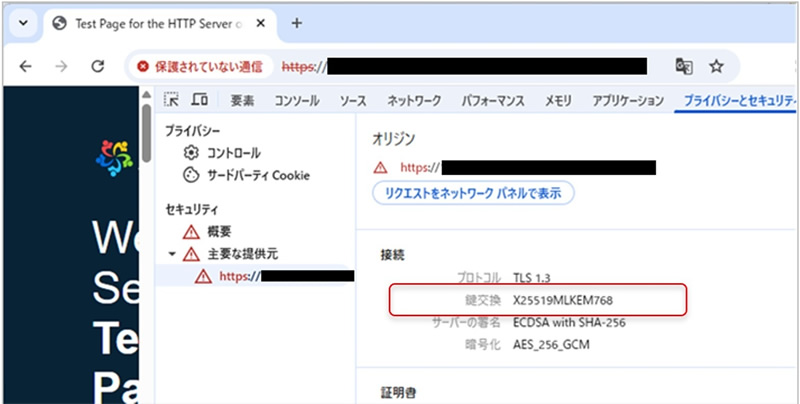Viewport: 800px width, 404px height.
Task: Select the パフォーマンス tab
Action: point(494,100)
